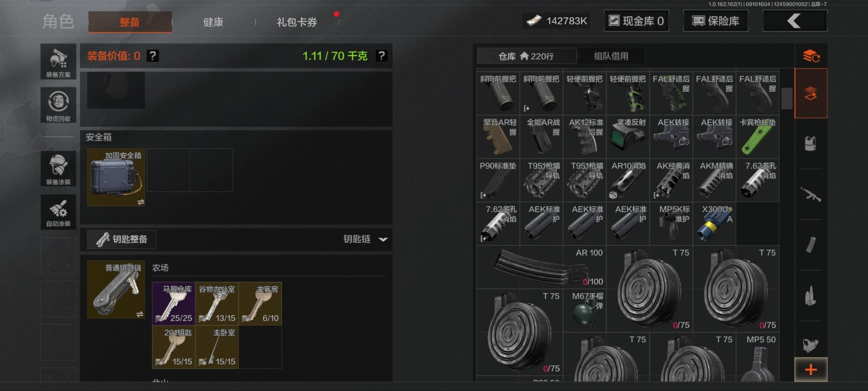Swap the 普通钥匙链 keychain item

point(140,314)
